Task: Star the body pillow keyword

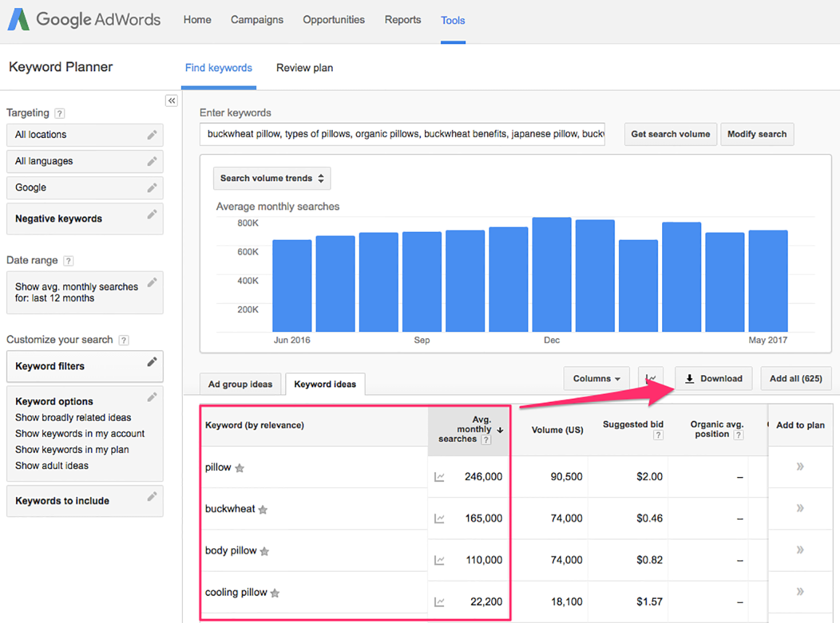Action: point(264,551)
